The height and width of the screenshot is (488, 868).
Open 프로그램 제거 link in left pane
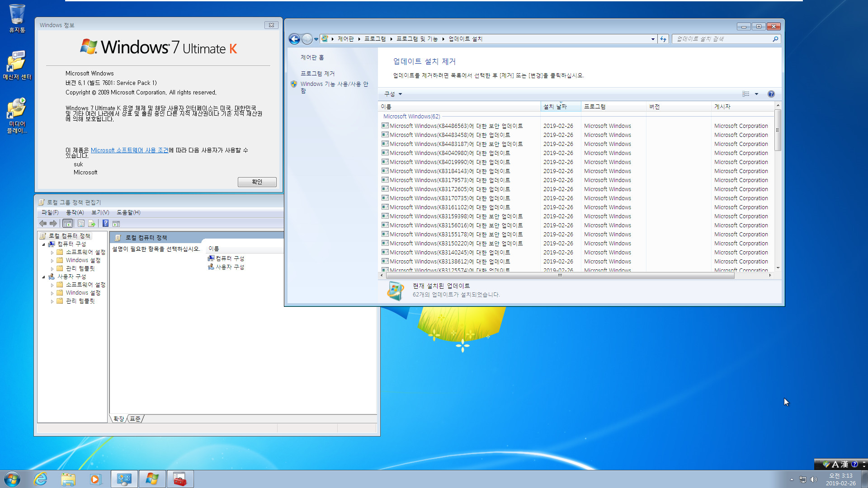317,74
